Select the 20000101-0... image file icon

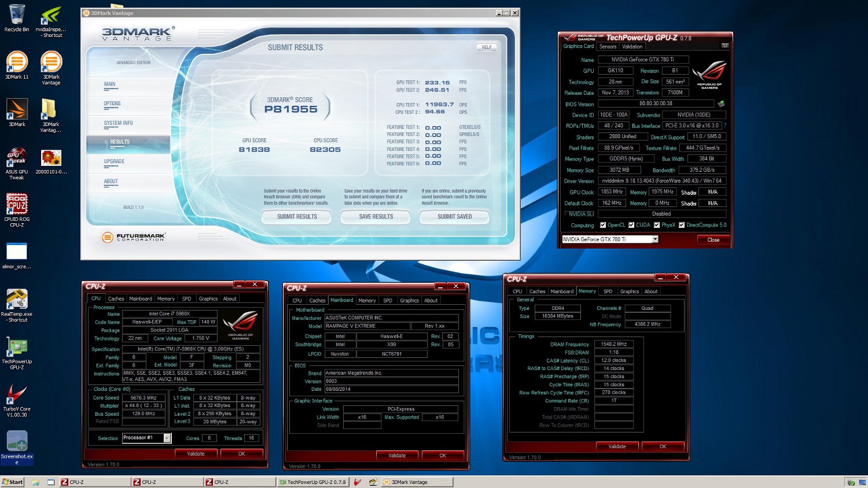(x=51, y=161)
